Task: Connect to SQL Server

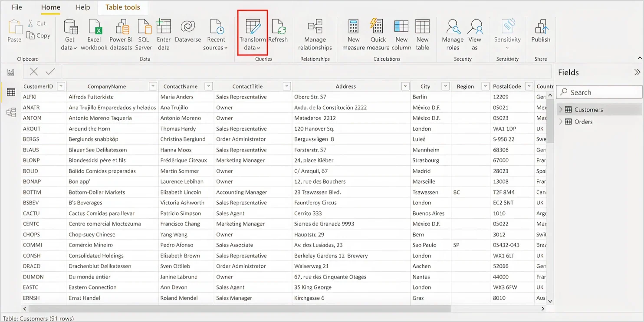Action: [x=143, y=35]
